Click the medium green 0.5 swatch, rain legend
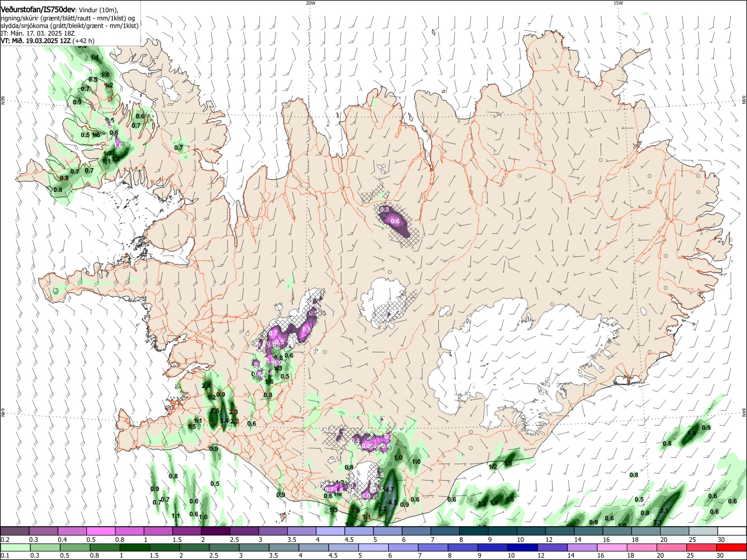 coord(74,547)
